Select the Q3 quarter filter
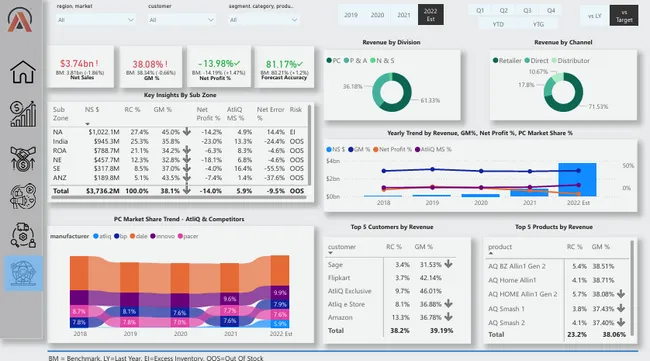The width and height of the screenshot is (650, 361). coord(527,10)
